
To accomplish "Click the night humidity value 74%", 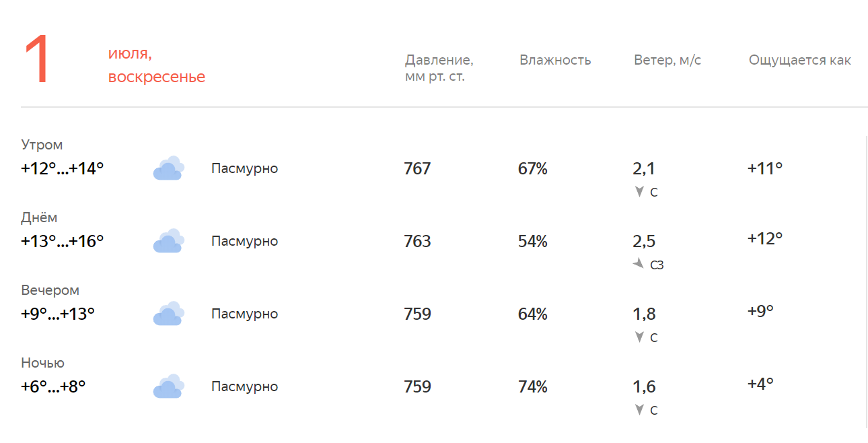I will [533, 387].
